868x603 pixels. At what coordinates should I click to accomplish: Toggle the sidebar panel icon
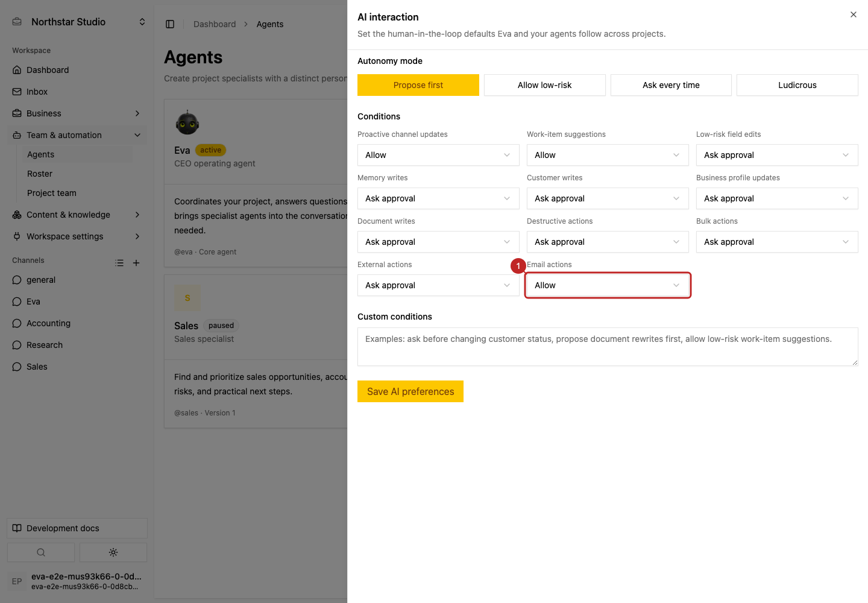pos(170,24)
